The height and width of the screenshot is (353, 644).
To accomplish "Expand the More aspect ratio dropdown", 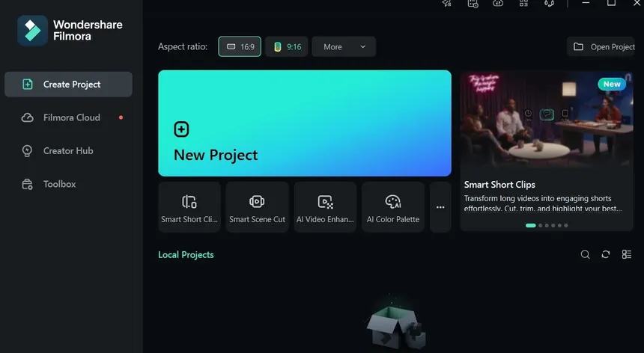I will pos(344,46).
